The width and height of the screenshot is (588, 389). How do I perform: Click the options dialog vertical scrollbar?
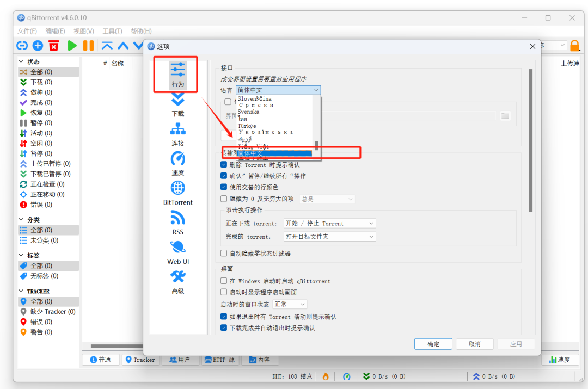tap(530, 140)
